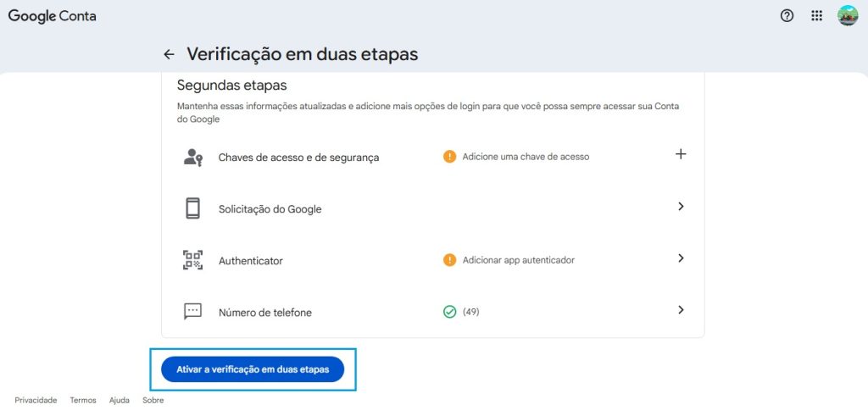Image resolution: width=868 pixels, height=410 pixels.
Task: Click the Sobre footer link
Action: coord(153,400)
